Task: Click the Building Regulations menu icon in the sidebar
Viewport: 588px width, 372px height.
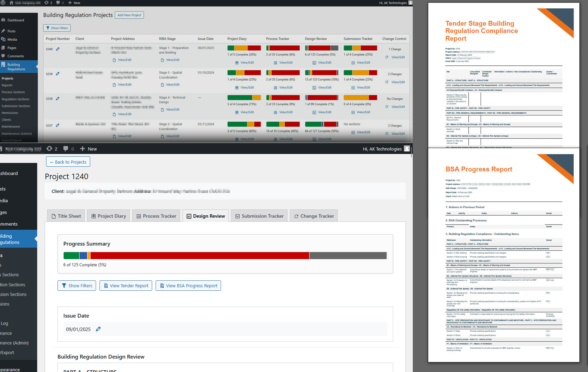Action: 3,64
